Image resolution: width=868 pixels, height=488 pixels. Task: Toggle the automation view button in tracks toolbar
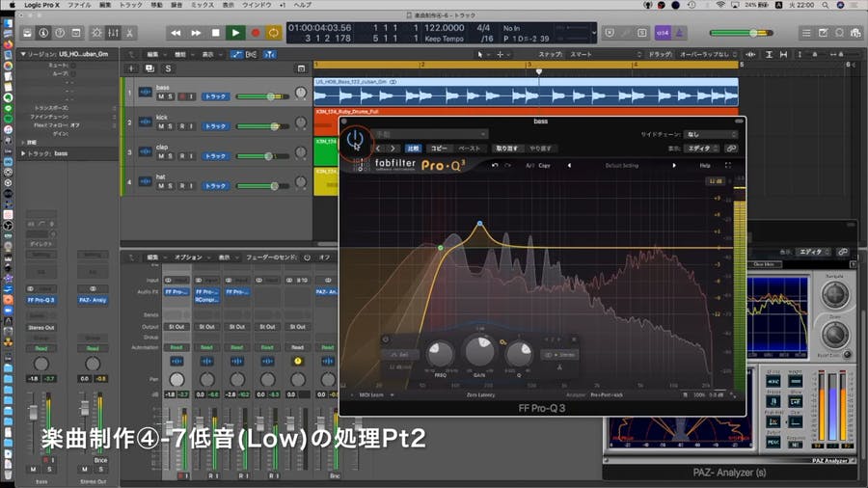[x=236, y=54]
